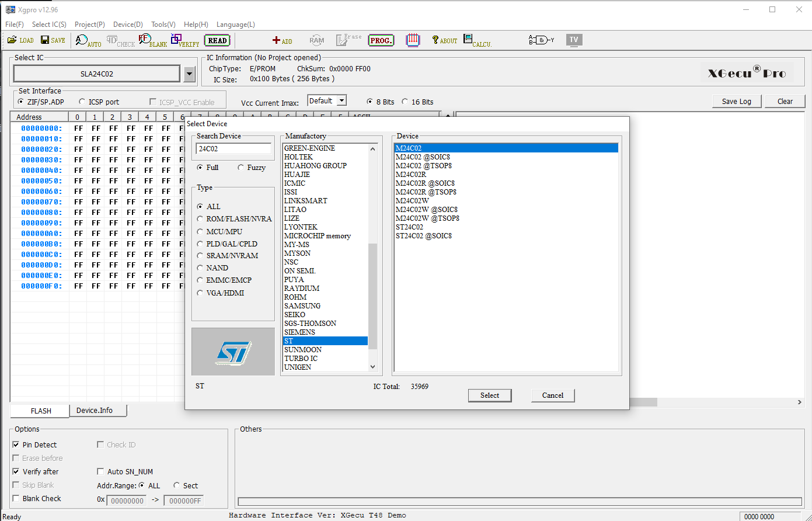The width and height of the screenshot is (812, 521).
Task: Click the TV toolbar icon
Action: tap(574, 40)
